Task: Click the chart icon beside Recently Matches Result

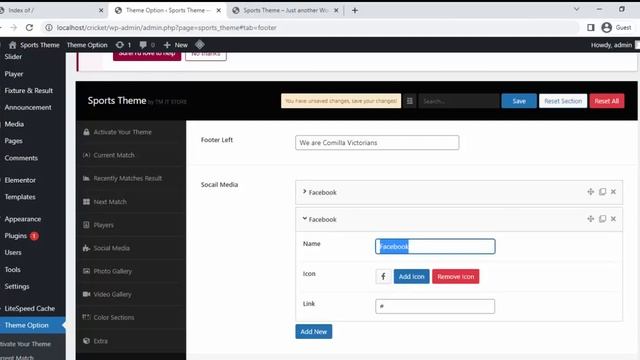Action: pos(86,178)
